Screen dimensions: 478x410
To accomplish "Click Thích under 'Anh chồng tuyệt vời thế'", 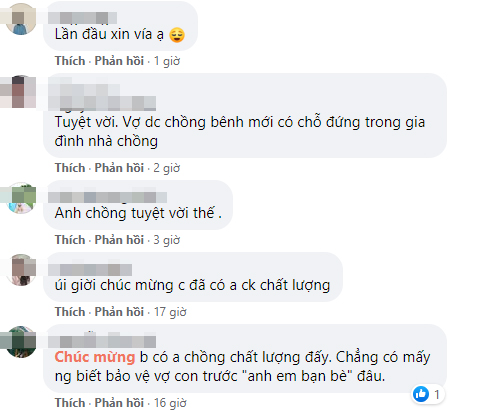I will tap(70, 240).
